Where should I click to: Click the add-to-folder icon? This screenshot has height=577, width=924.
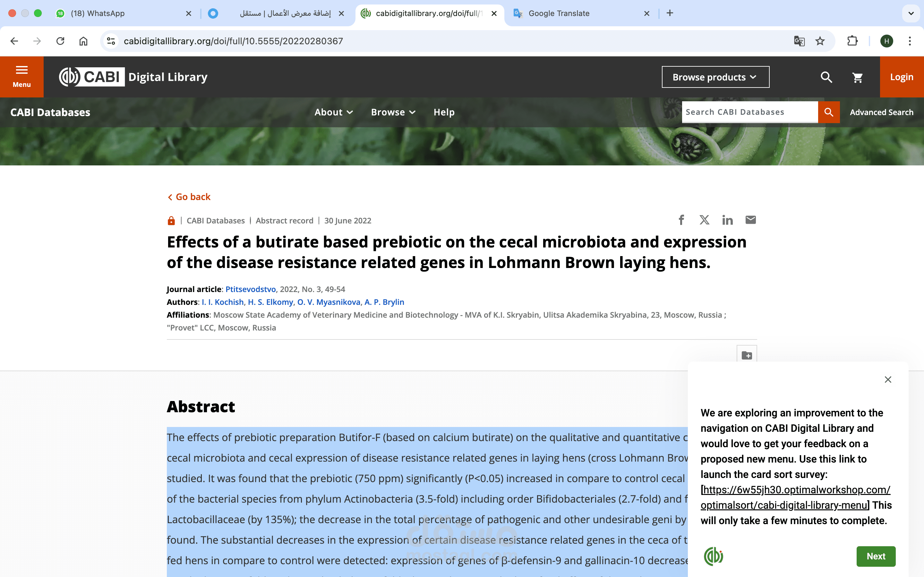[x=747, y=355]
